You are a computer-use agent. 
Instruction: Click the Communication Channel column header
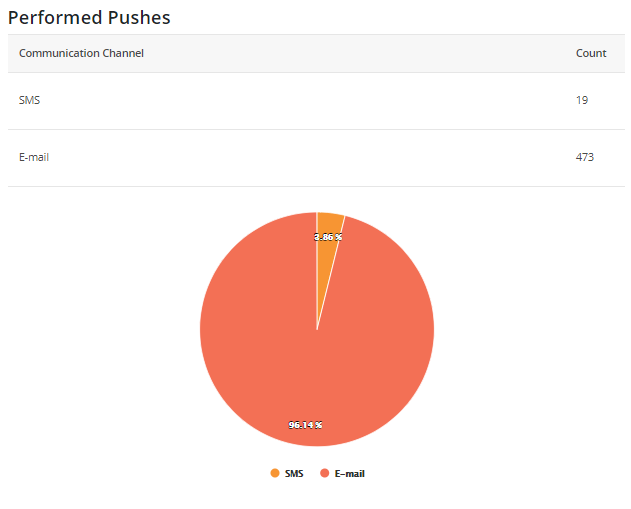[81, 53]
